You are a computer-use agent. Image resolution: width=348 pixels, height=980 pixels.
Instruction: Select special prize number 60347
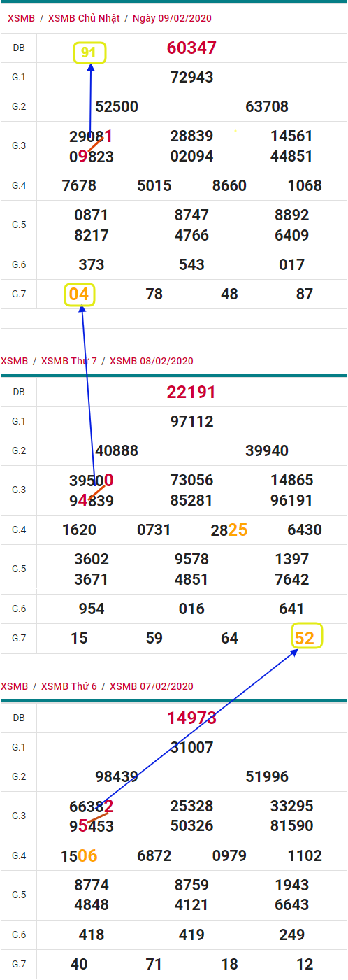pos(191,48)
